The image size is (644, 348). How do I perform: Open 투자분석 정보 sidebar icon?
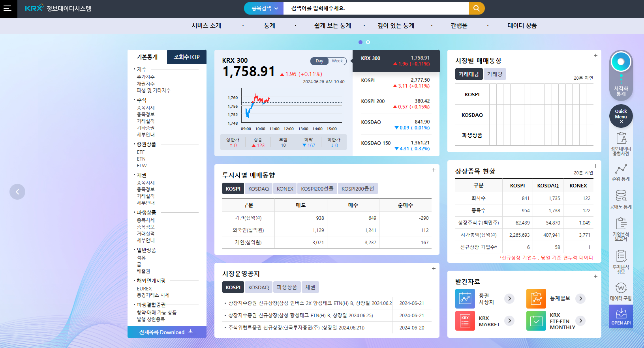[621, 262]
